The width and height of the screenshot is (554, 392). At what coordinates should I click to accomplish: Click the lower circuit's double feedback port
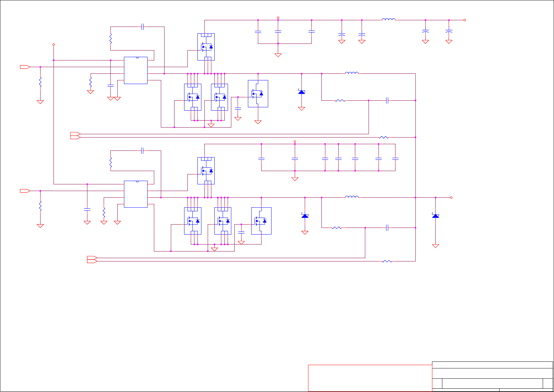tap(92, 259)
